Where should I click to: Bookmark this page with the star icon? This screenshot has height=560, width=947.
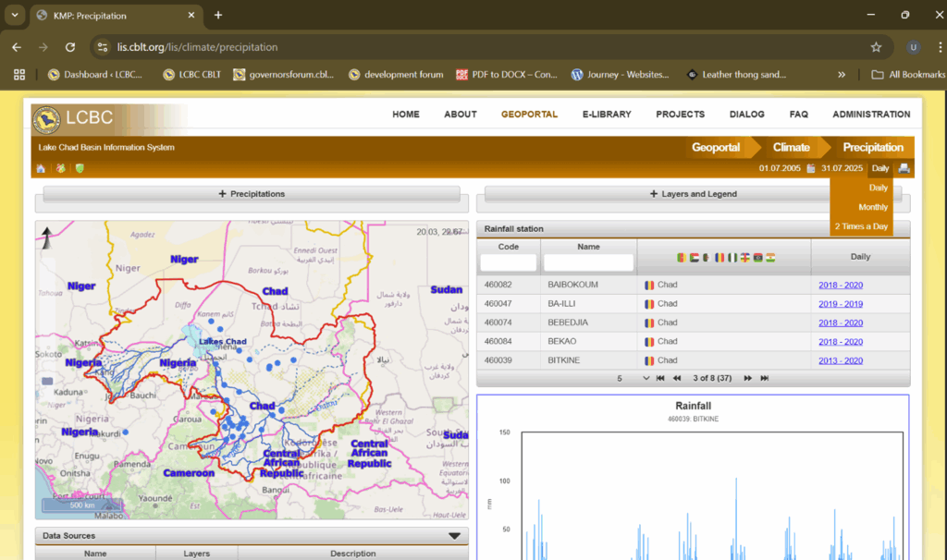click(x=876, y=47)
